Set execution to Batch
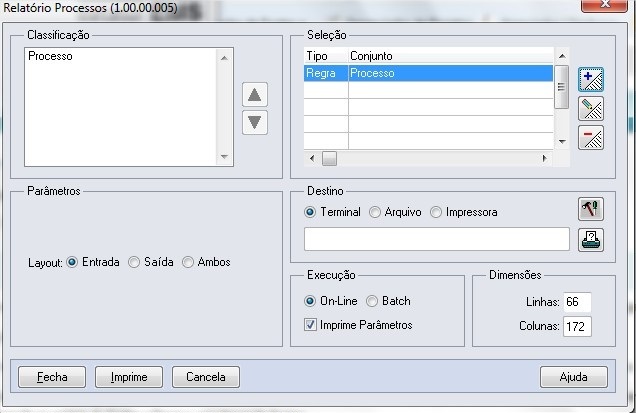Screen dimensions: 636x413 coord(372,301)
